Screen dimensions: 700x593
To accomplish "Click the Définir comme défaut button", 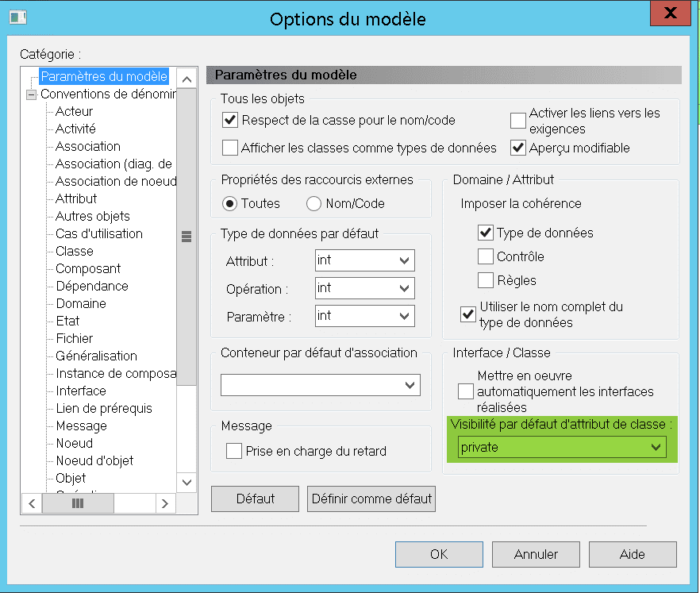I will point(371,499).
